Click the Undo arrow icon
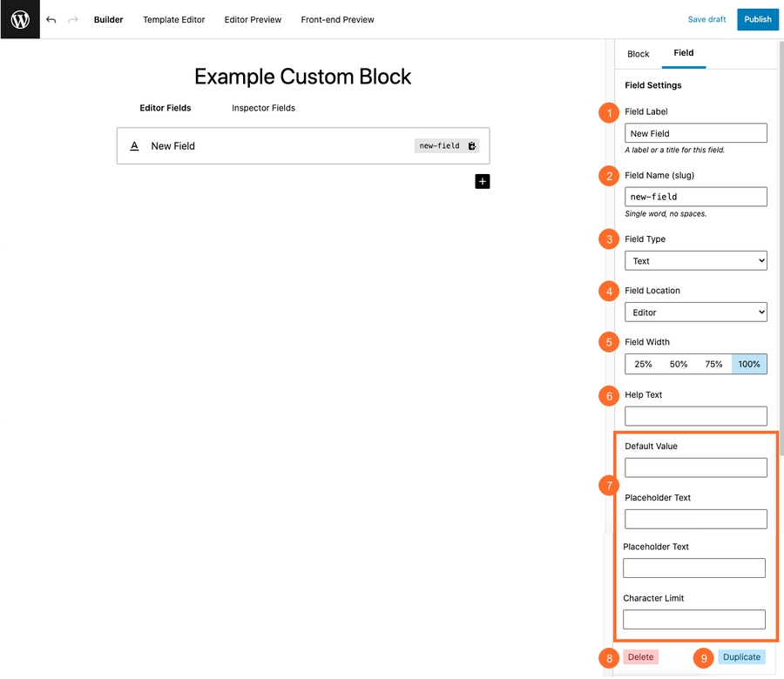Viewport: 784px width, 679px height. click(x=50, y=19)
